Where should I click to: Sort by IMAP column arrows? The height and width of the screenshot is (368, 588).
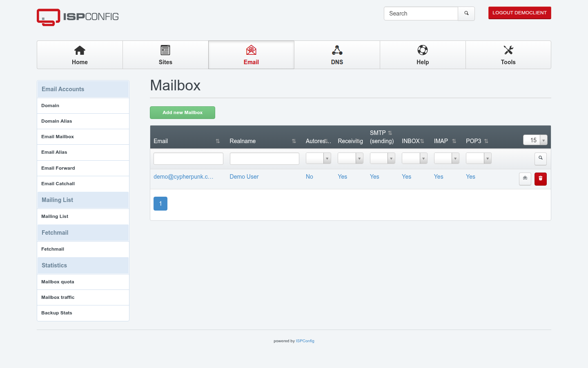point(454,141)
